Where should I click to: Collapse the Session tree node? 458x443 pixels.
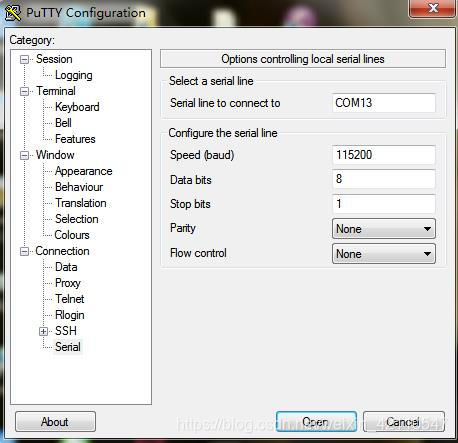click(x=24, y=60)
